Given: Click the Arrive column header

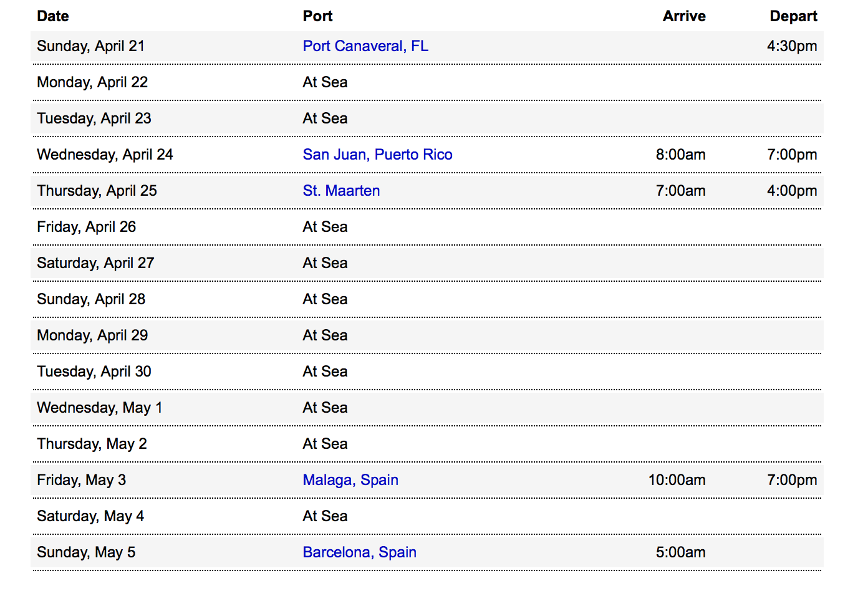Looking at the screenshot, I should click(x=684, y=16).
